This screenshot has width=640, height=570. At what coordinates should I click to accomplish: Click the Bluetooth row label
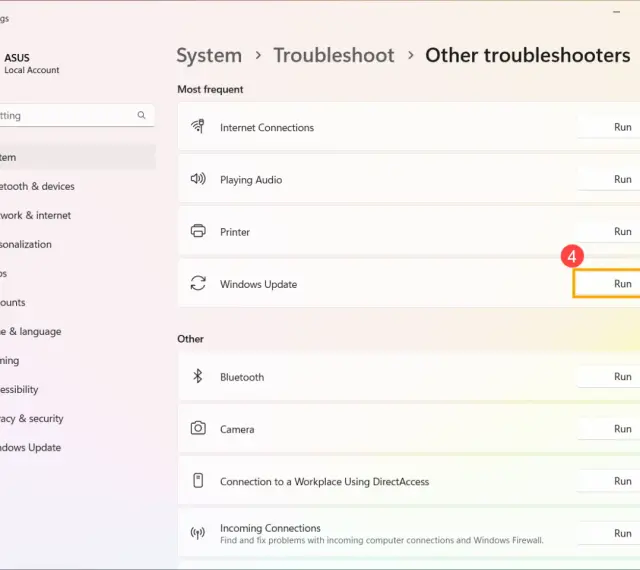242,377
